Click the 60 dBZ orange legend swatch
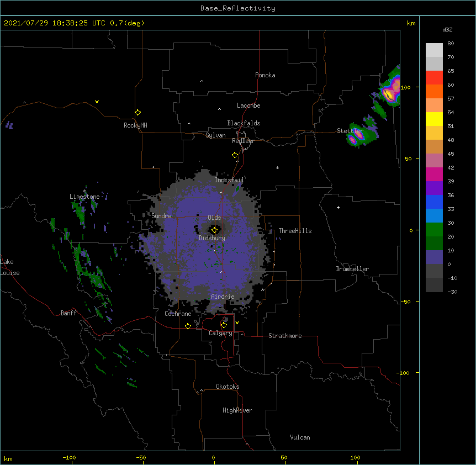Viewport: 476px width, 465px height. (434, 91)
